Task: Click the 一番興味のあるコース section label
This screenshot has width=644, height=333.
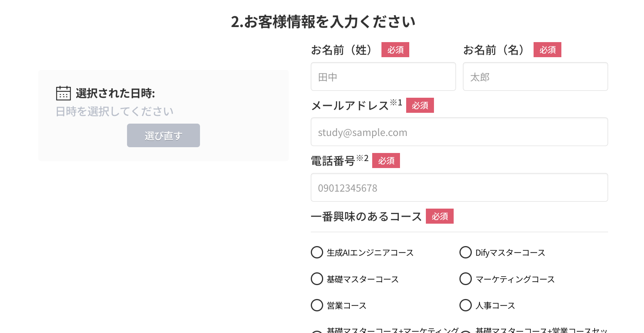Action: 366,216
